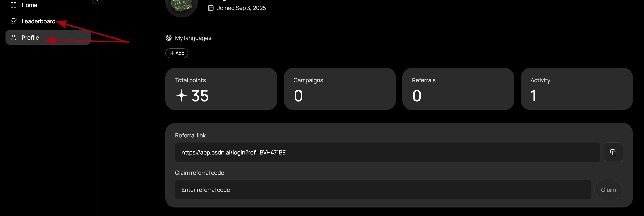Click the My languages heading

point(193,38)
